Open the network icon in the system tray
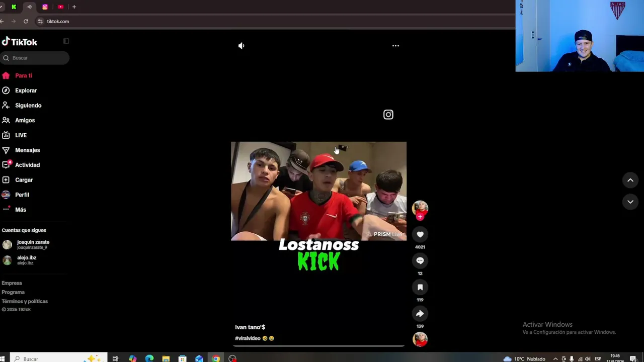644x362 pixels. click(x=580, y=359)
